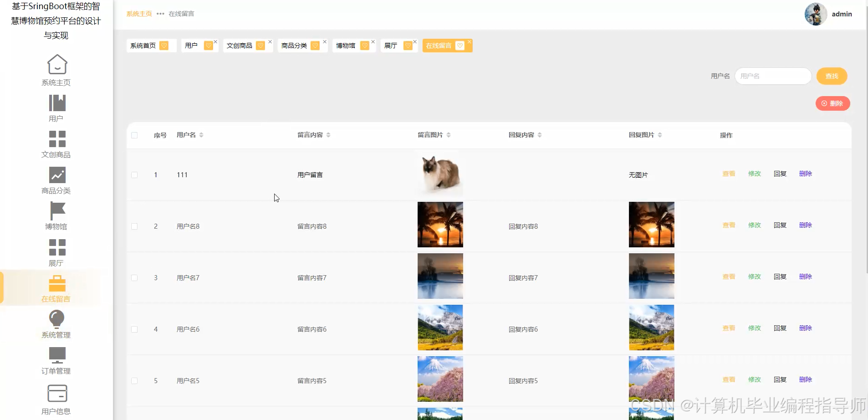Open the 博物馆 flag icon in sidebar
Screen dimensions: 868x420
tap(57, 211)
